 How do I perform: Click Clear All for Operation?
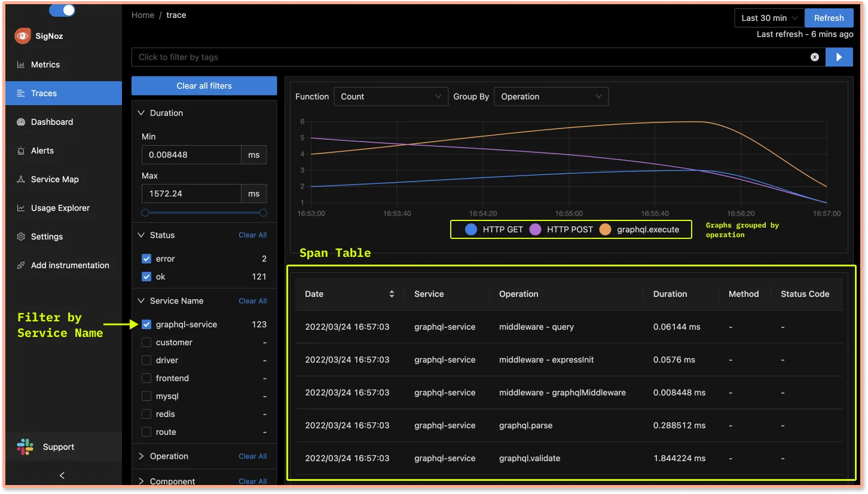[x=252, y=456]
